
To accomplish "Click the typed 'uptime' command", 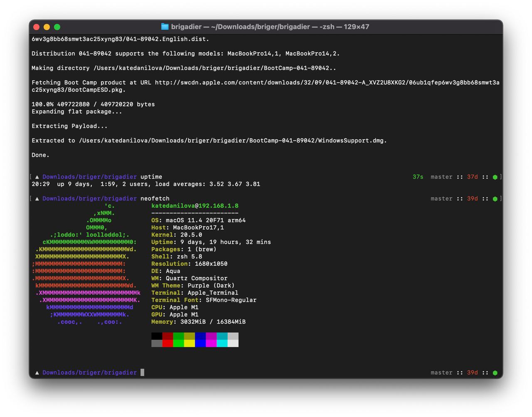I will pos(151,177).
